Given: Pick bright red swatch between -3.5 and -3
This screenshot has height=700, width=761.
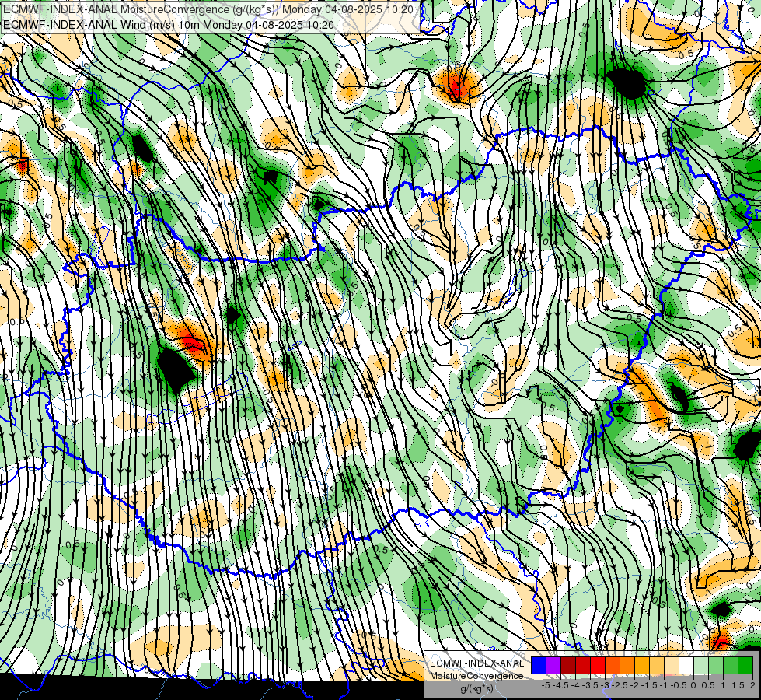Looking at the screenshot, I should pos(598,665).
